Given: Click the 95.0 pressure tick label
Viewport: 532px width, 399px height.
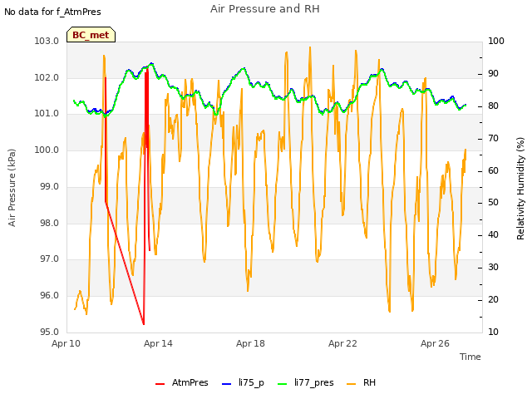Looking at the screenshot, I should click(x=49, y=332).
